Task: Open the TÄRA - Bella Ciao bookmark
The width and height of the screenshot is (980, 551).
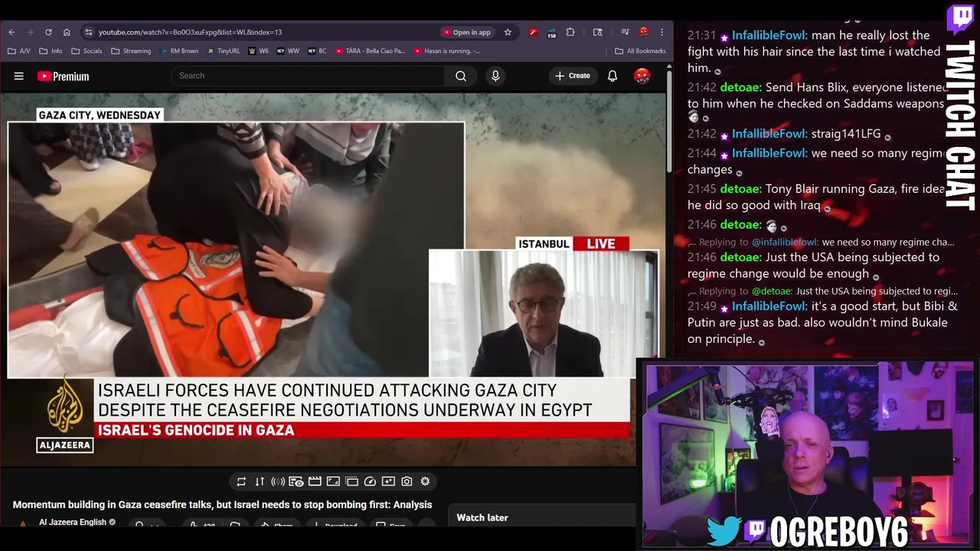Action: (x=370, y=51)
